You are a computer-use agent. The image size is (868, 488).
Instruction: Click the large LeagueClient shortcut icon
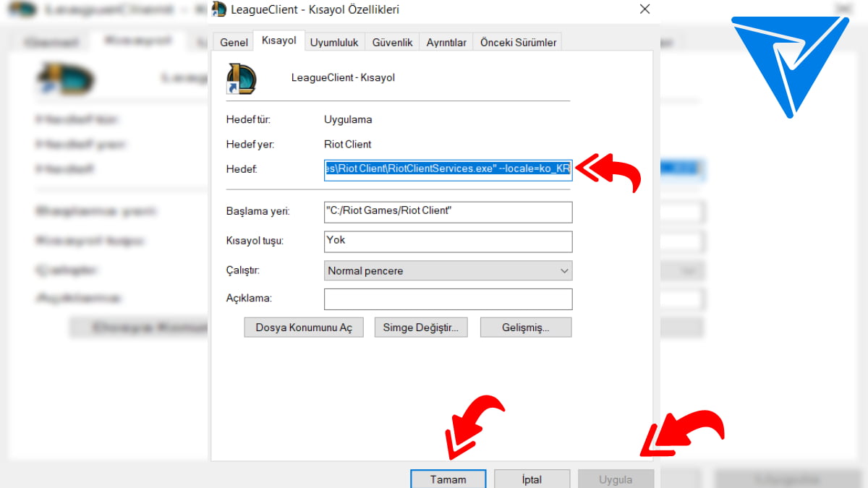[x=240, y=78]
